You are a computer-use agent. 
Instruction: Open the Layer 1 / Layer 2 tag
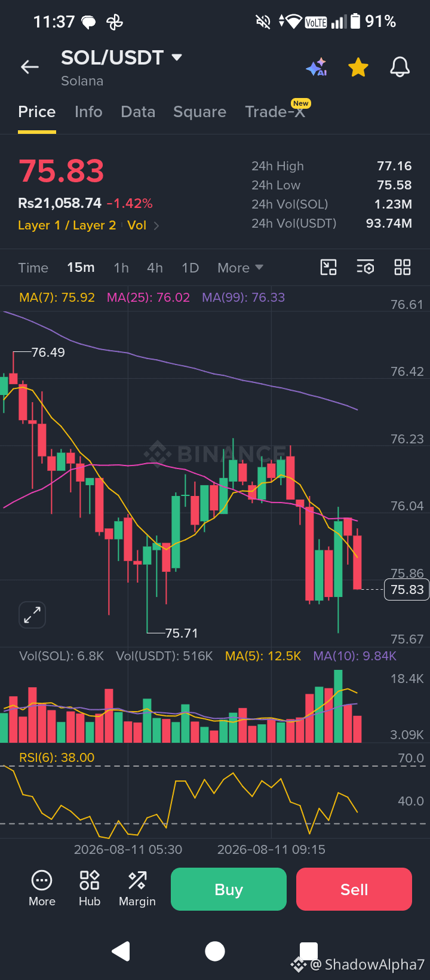(67, 225)
